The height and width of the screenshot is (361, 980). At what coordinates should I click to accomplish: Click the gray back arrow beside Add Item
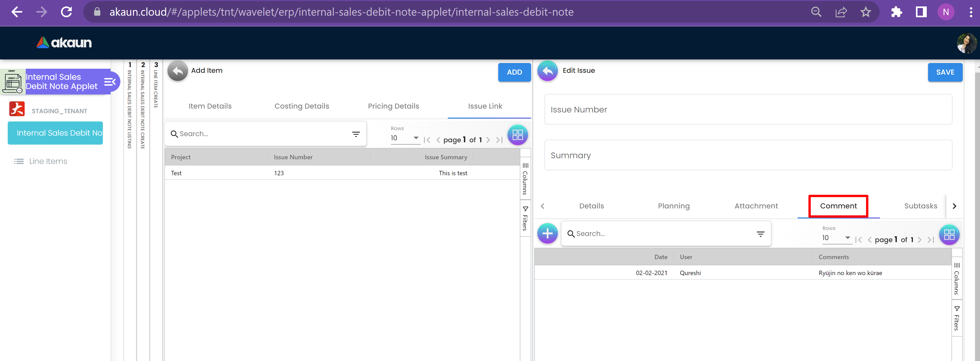click(x=178, y=71)
